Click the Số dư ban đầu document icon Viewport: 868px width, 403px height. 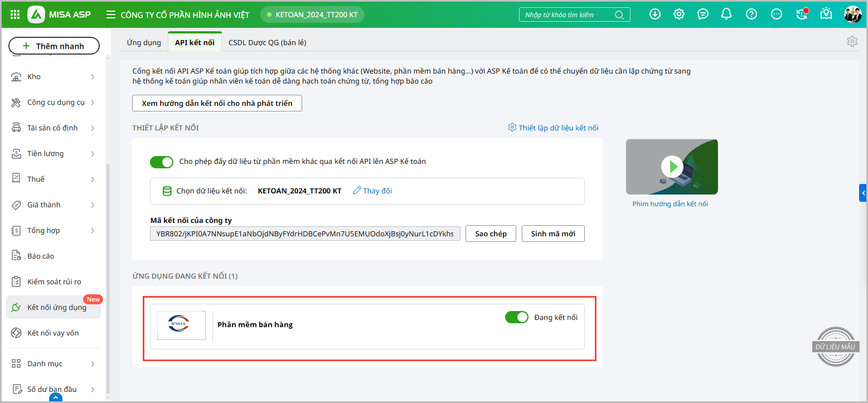tap(17, 389)
